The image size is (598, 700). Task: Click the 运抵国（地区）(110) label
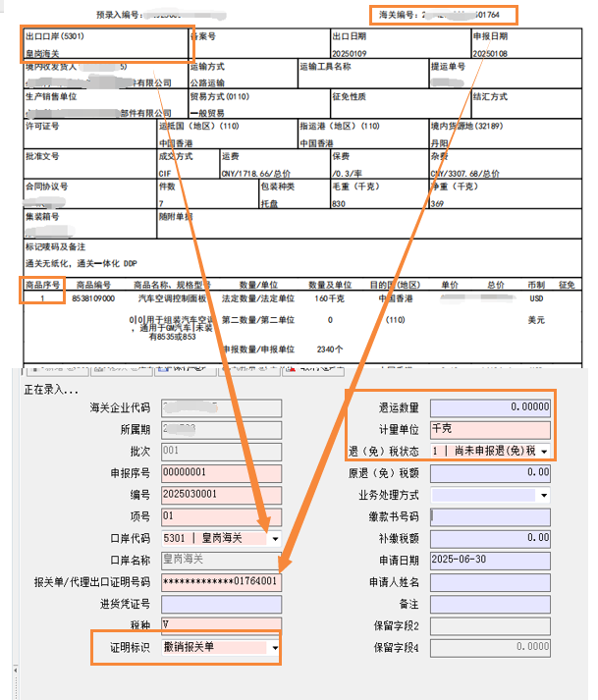[199, 127]
